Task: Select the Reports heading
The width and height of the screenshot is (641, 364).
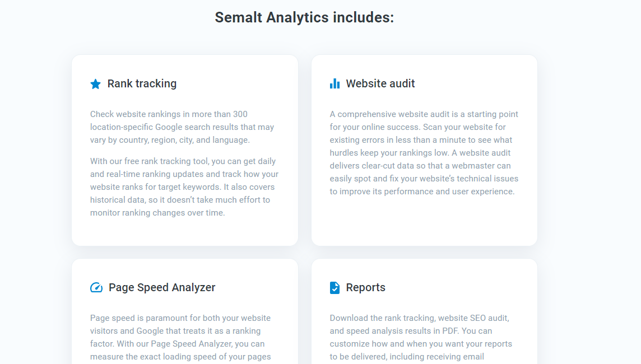Action: 365,287
